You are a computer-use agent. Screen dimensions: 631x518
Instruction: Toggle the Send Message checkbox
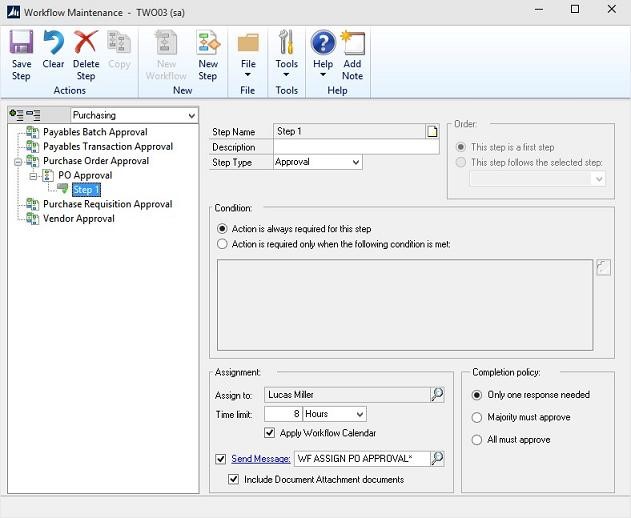221,459
